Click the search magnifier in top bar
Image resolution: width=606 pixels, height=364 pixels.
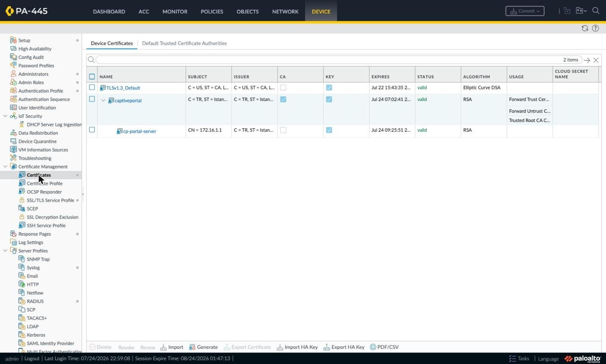click(x=596, y=11)
